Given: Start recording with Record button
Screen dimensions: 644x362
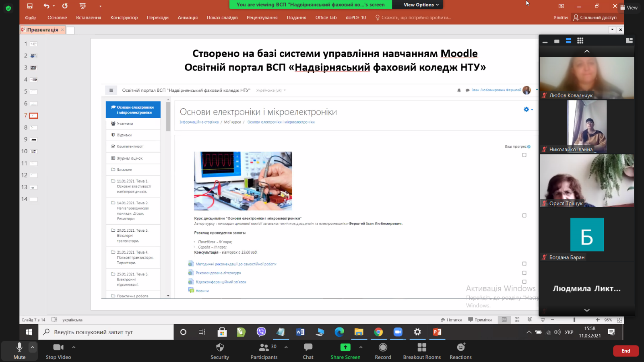Looking at the screenshot, I should (x=383, y=350).
